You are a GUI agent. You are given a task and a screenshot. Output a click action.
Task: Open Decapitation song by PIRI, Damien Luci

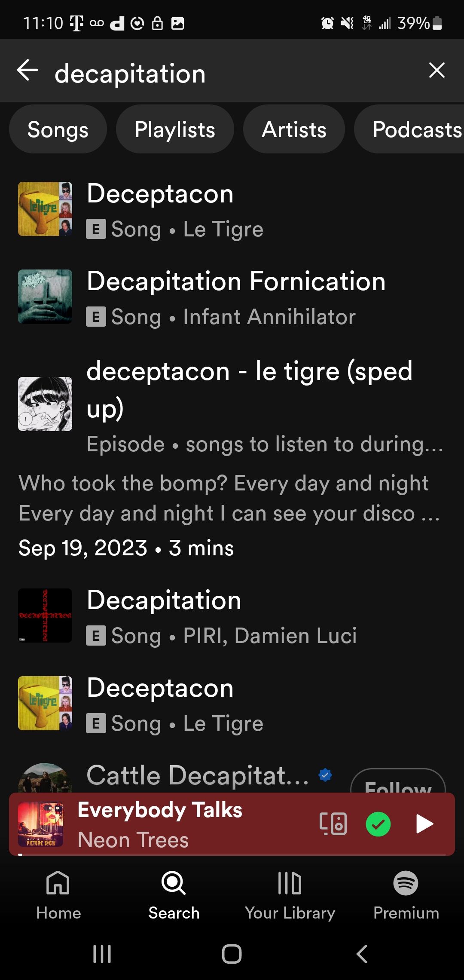coord(221,616)
